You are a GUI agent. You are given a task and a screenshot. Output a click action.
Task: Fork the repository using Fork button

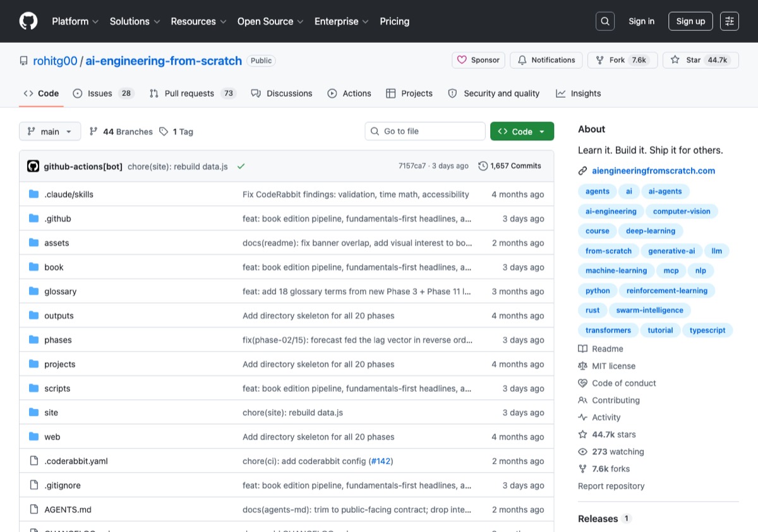click(622, 60)
